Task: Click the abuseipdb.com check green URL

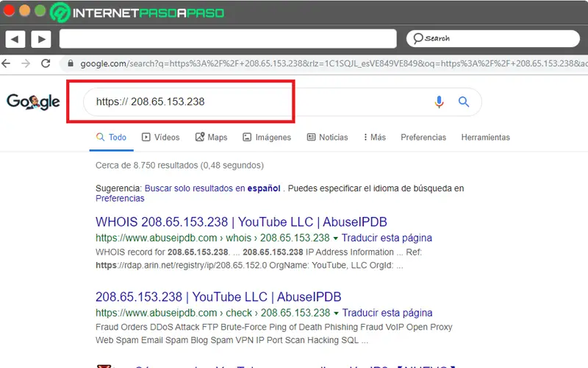Action: (x=213, y=314)
